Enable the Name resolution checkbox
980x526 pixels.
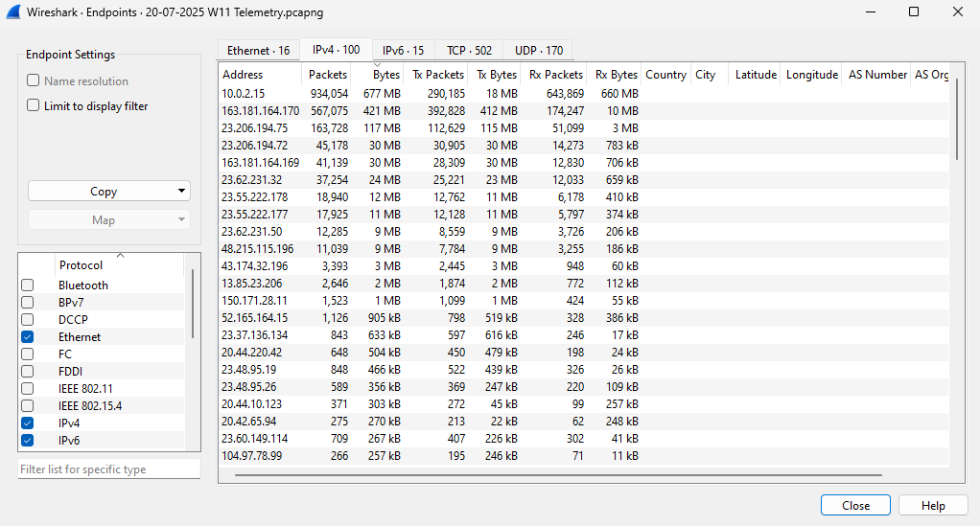coord(34,80)
